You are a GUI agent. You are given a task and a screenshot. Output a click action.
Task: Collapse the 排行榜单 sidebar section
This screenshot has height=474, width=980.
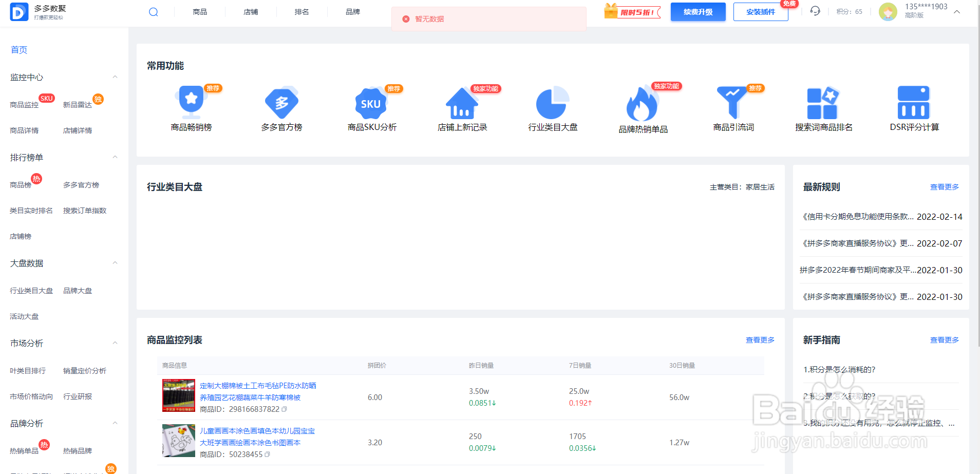tap(115, 157)
